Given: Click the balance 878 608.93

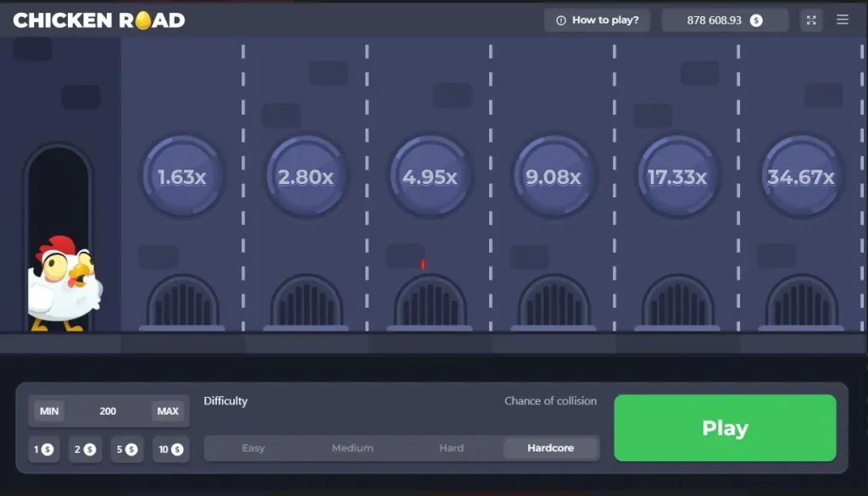Looking at the screenshot, I should [x=714, y=20].
